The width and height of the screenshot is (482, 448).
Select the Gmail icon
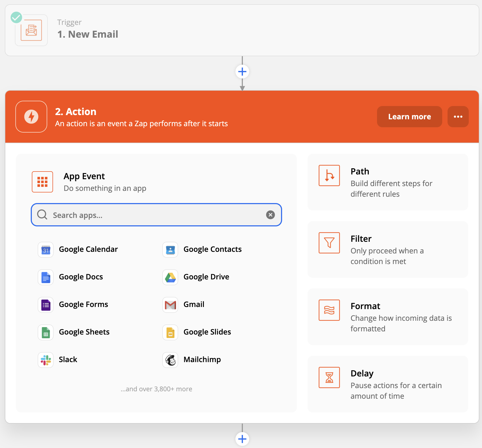point(170,305)
